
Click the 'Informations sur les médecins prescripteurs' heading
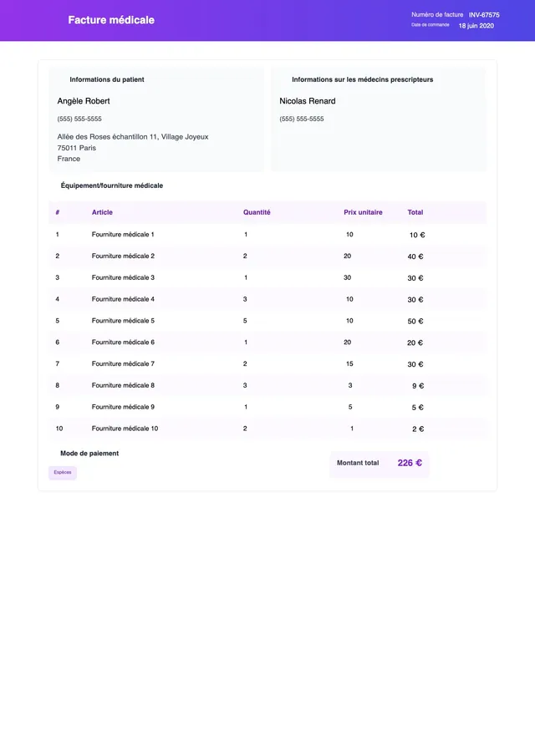[362, 79]
